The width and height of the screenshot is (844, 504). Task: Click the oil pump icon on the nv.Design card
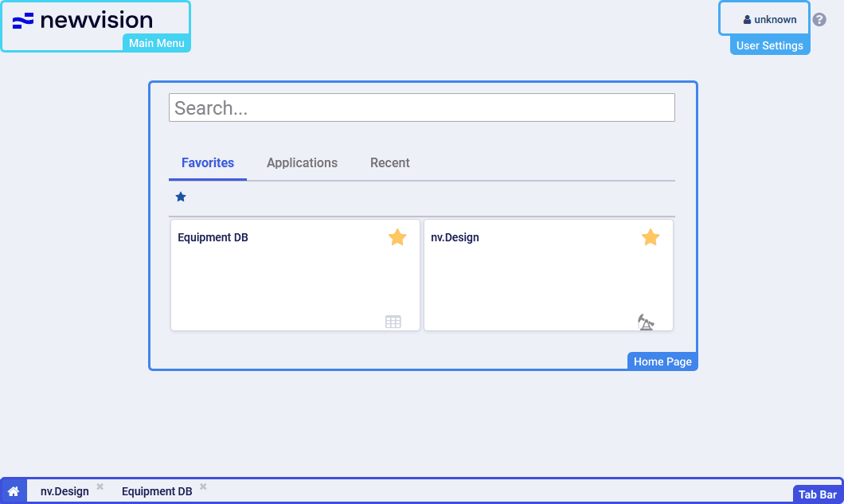[646, 322]
